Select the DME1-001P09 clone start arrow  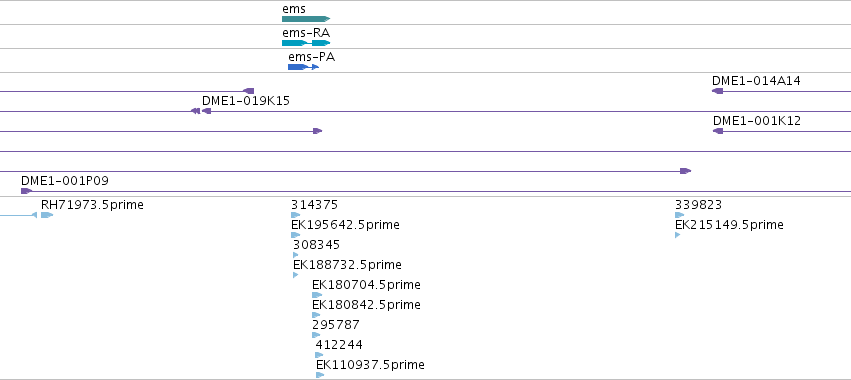27,191
